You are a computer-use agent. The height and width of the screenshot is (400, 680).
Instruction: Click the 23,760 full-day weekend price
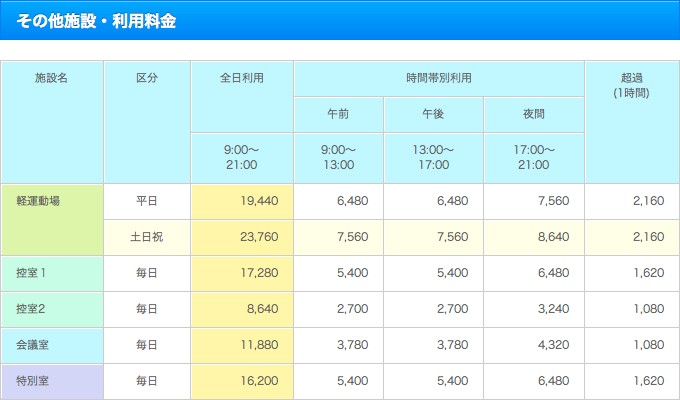[242, 237]
